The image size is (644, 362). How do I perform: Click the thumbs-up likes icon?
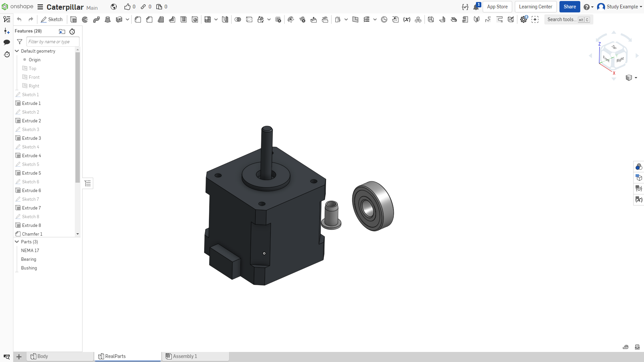pos(127,7)
